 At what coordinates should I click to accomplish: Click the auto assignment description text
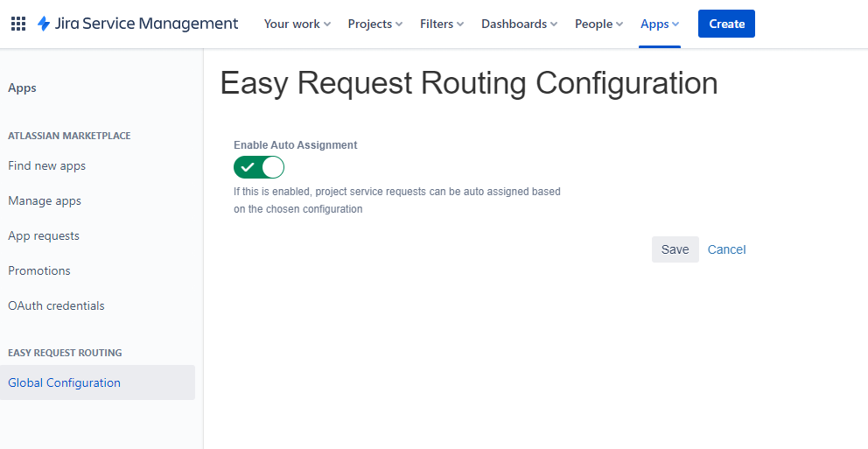[397, 200]
